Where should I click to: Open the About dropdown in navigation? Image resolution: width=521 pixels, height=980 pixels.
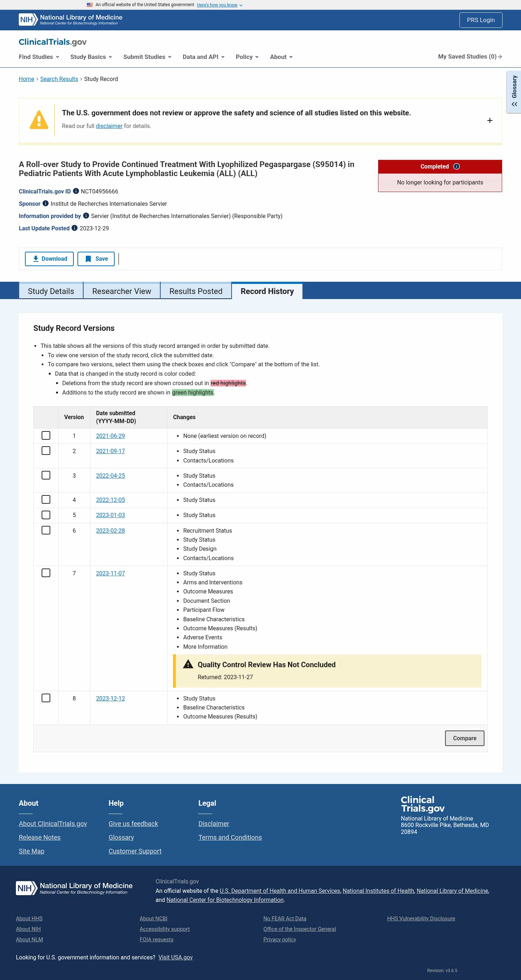click(281, 57)
